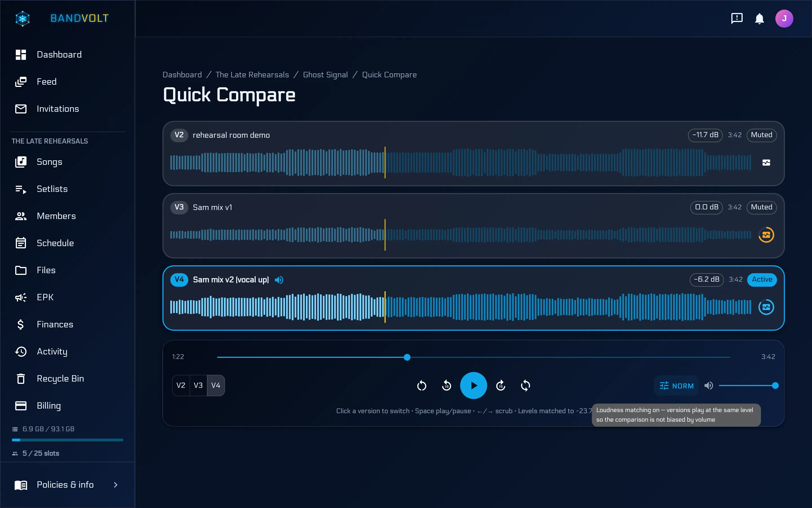
Task: Select the V3 version badge on Sam mix v1
Action: (x=179, y=207)
